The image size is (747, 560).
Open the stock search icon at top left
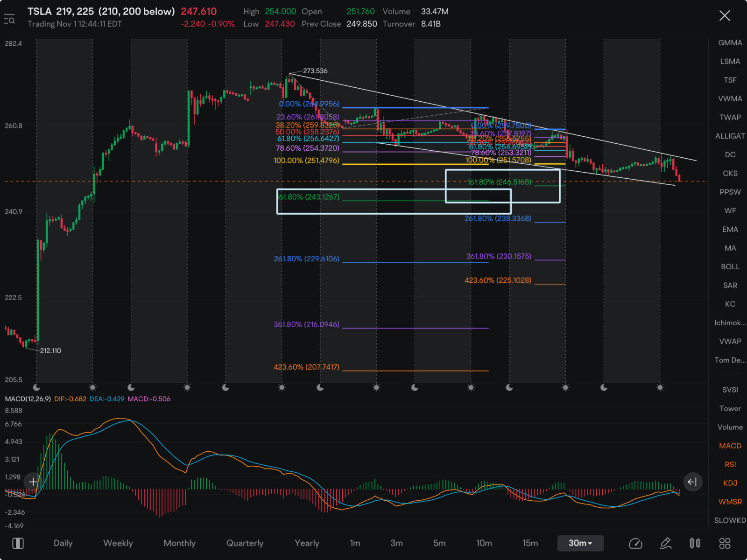tap(9, 20)
